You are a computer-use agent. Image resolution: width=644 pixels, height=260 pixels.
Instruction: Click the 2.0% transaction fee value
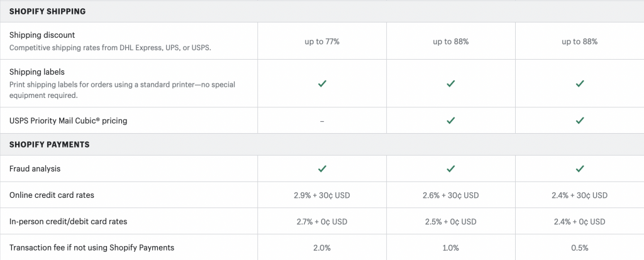[x=322, y=247]
